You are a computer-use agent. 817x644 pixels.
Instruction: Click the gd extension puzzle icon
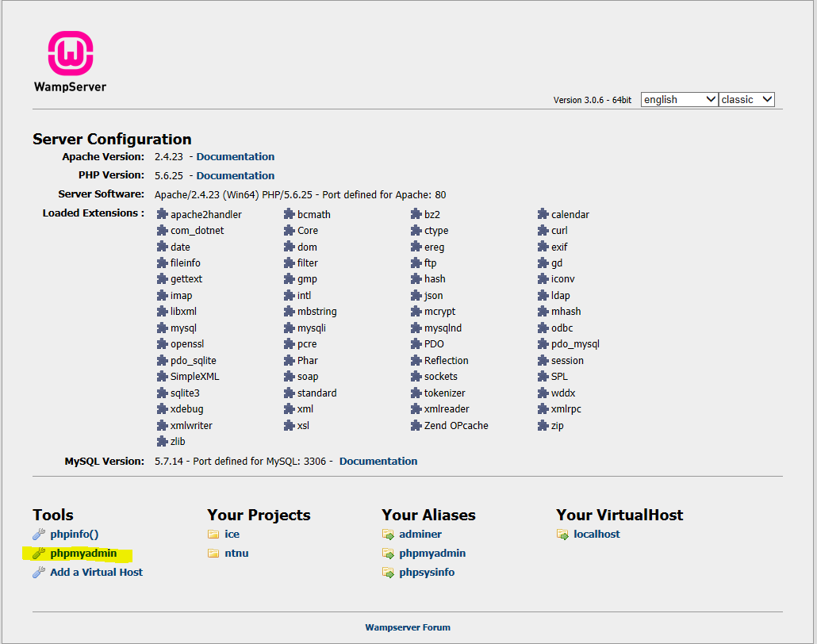[543, 263]
